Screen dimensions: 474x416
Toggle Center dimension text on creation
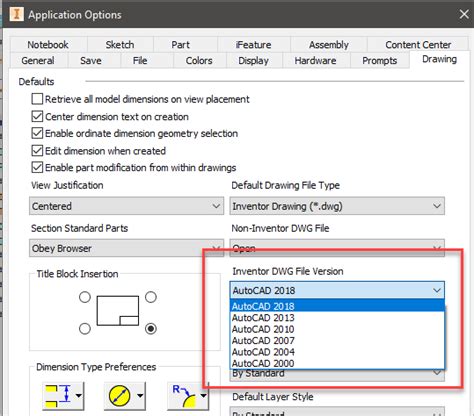coord(37,116)
